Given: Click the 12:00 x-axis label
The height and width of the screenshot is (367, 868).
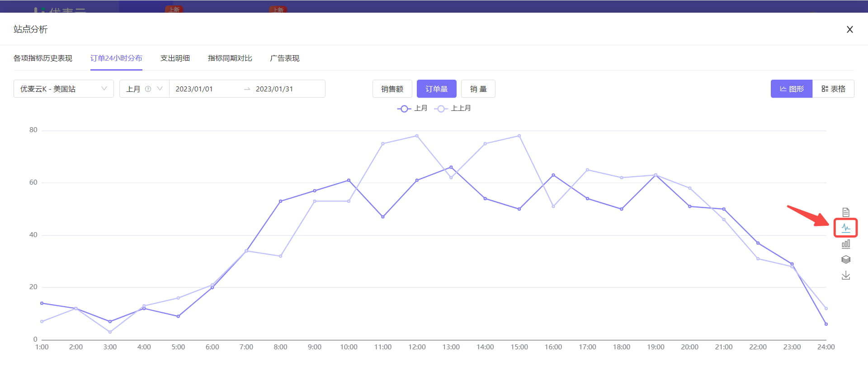Looking at the screenshot, I should 417,347.
